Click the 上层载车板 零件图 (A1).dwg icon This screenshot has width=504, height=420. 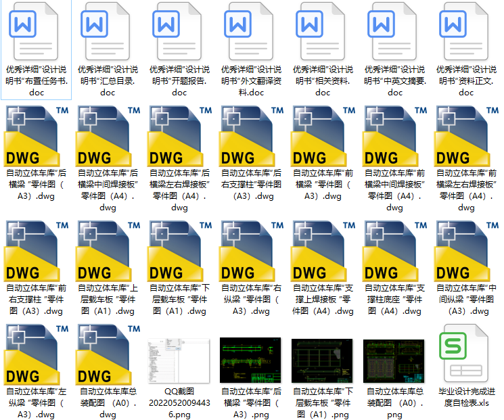click(x=108, y=250)
